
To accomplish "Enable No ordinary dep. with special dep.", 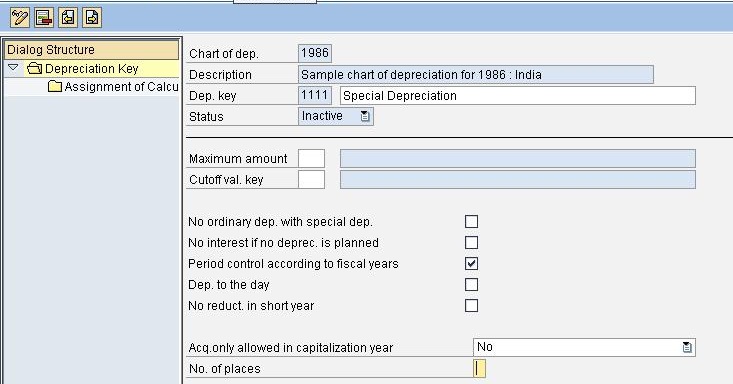I will coord(471,221).
